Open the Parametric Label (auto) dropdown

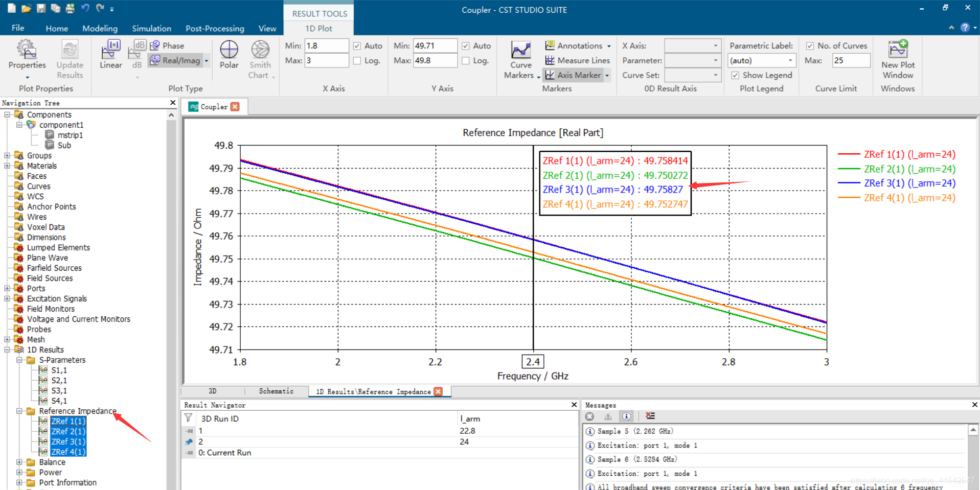(x=762, y=60)
